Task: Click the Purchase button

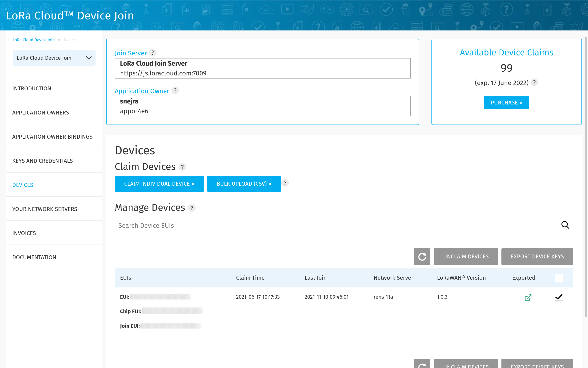Action: pyautogui.click(x=507, y=102)
